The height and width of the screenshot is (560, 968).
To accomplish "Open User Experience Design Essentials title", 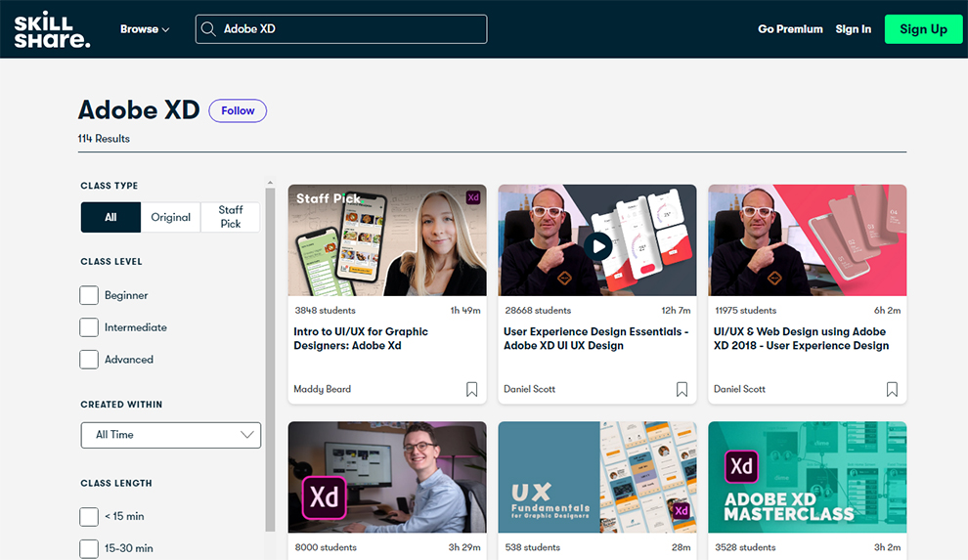I will pyautogui.click(x=595, y=338).
